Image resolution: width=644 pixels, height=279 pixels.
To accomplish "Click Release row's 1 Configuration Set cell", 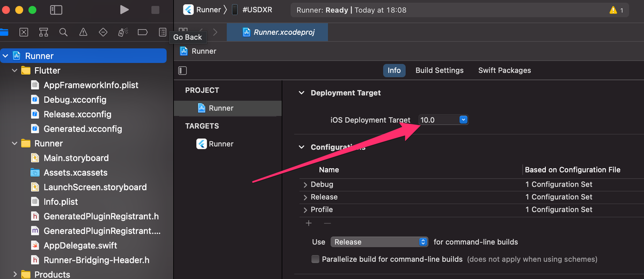I will coord(559,197).
